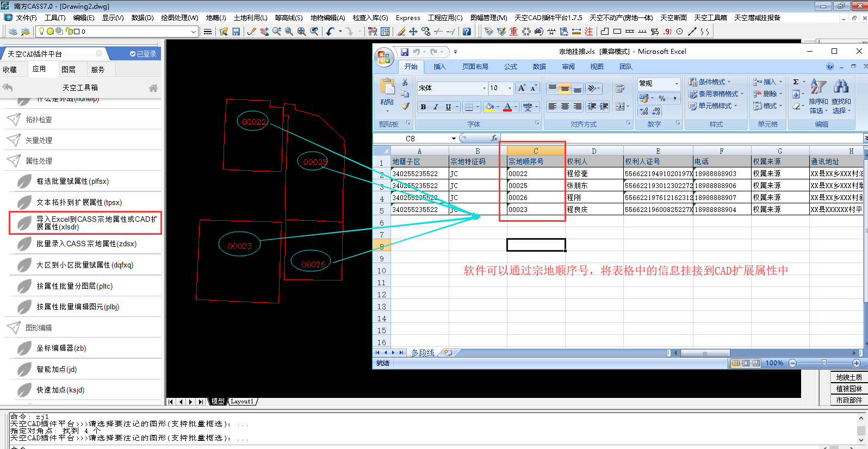Image resolution: width=868 pixels, height=449 pixels.
Task: Click the red font color A button
Action: point(507,107)
